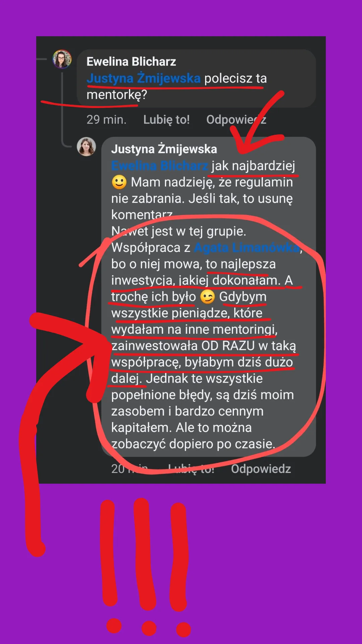Follow the Ewelina Blicharz mention in reply
The height and width of the screenshot is (644, 362).
tap(160, 166)
